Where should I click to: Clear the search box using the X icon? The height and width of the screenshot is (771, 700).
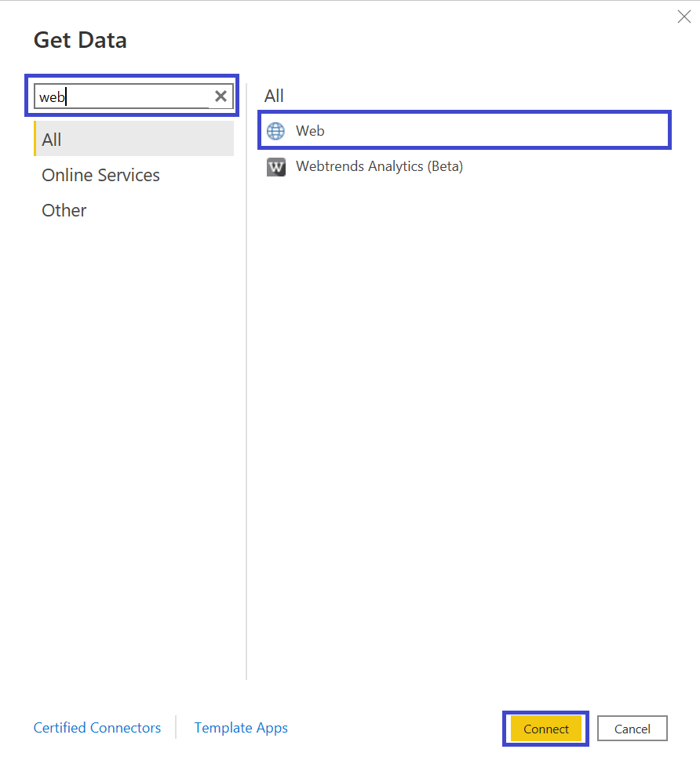[221, 96]
